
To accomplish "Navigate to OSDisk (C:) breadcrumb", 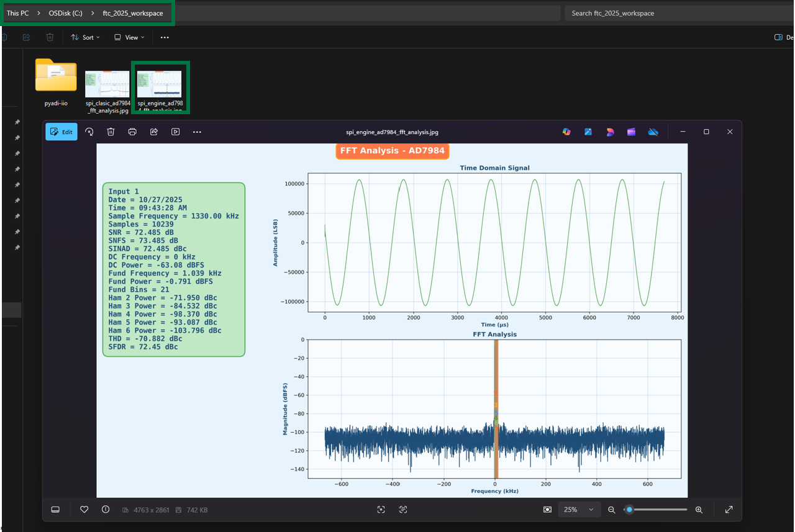I will tap(65, 12).
